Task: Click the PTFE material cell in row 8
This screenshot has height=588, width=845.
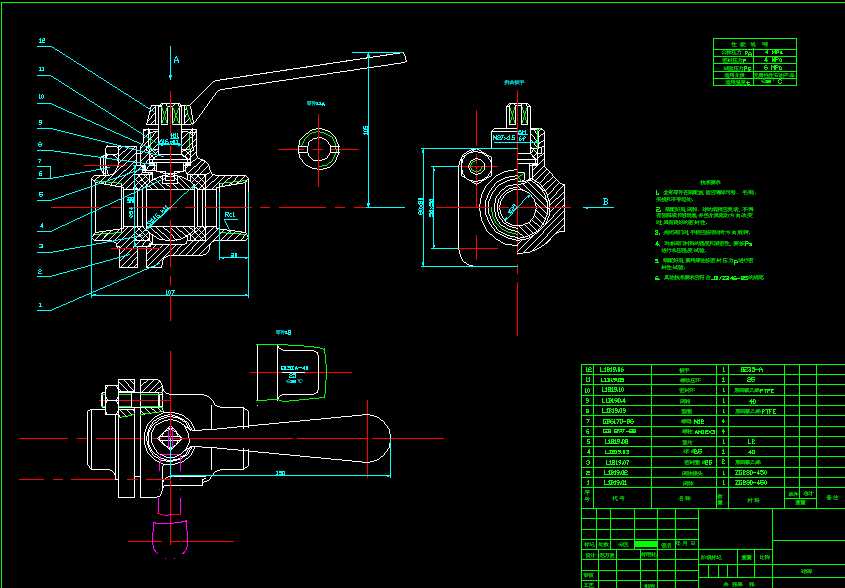Action: pos(754,411)
